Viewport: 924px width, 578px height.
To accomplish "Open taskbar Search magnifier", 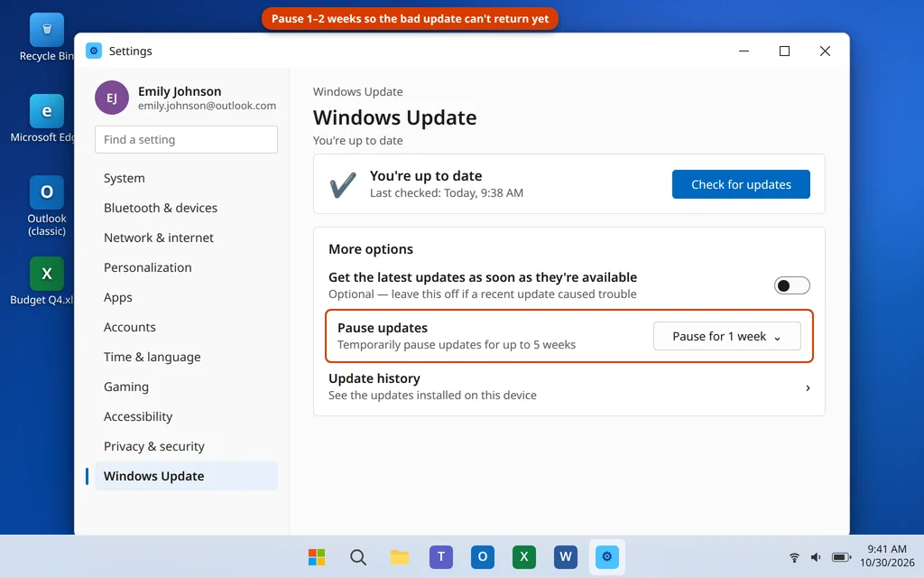I will (x=357, y=556).
